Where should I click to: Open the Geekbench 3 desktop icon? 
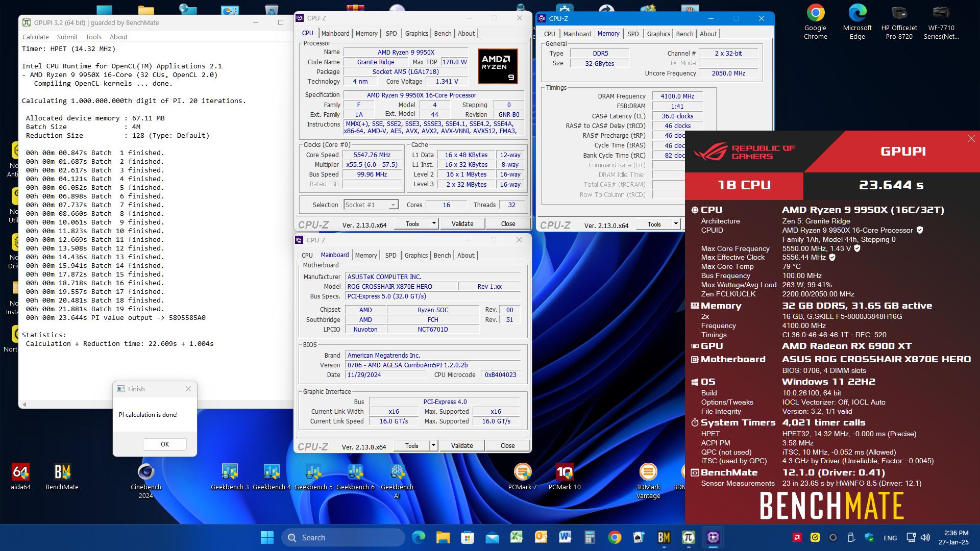(x=230, y=476)
